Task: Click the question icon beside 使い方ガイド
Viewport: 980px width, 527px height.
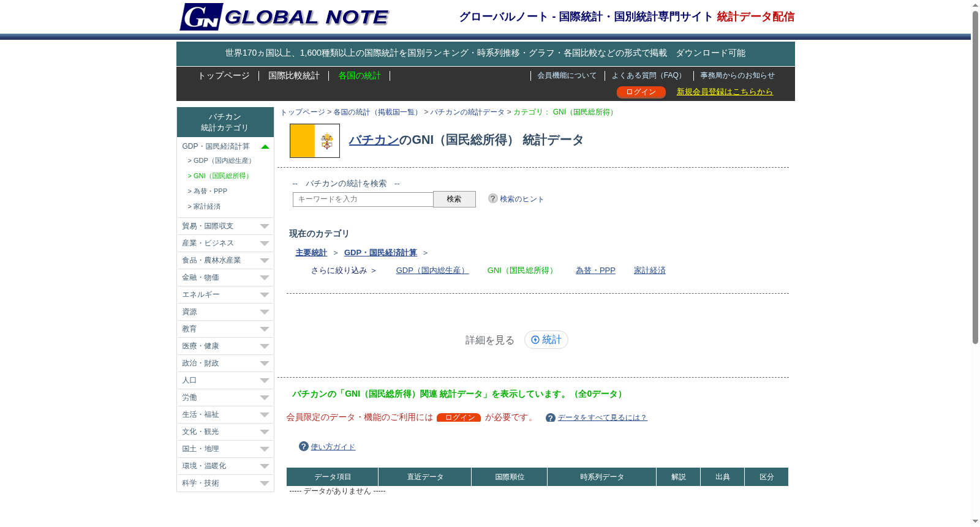Action: [x=303, y=446]
